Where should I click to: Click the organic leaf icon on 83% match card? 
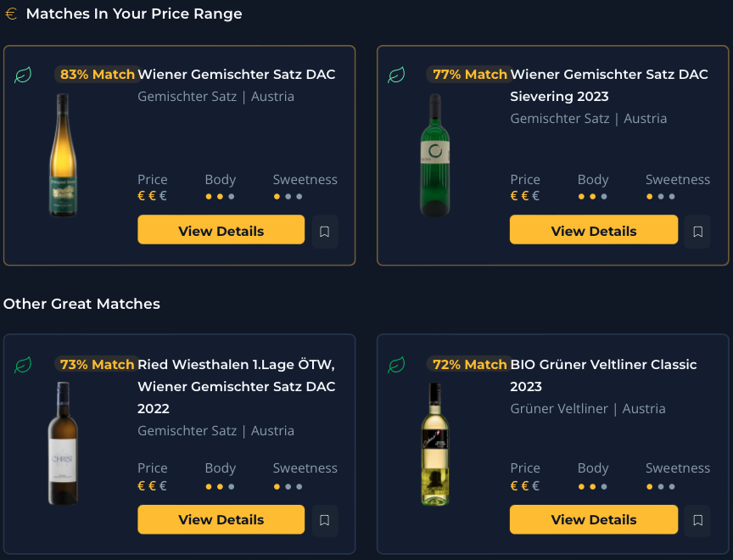23,75
